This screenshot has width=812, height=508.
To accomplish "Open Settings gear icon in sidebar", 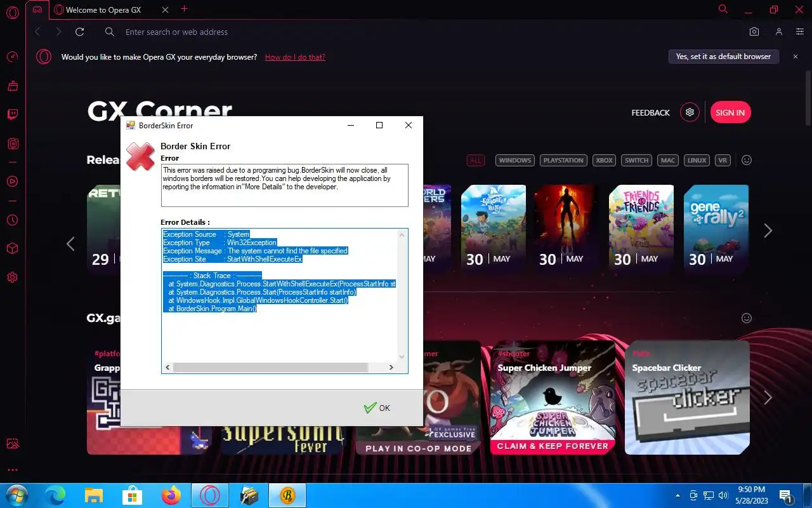I will tap(12, 277).
